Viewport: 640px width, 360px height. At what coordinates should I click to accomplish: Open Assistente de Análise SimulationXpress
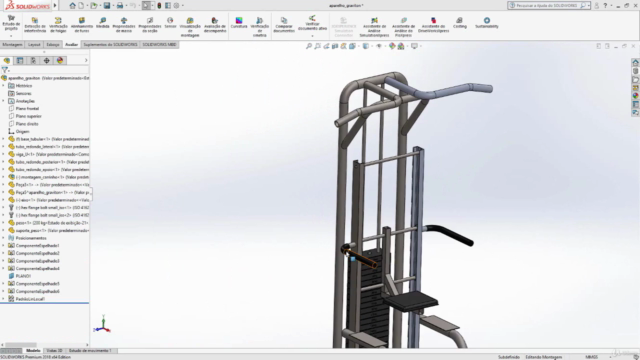[374, 27]
